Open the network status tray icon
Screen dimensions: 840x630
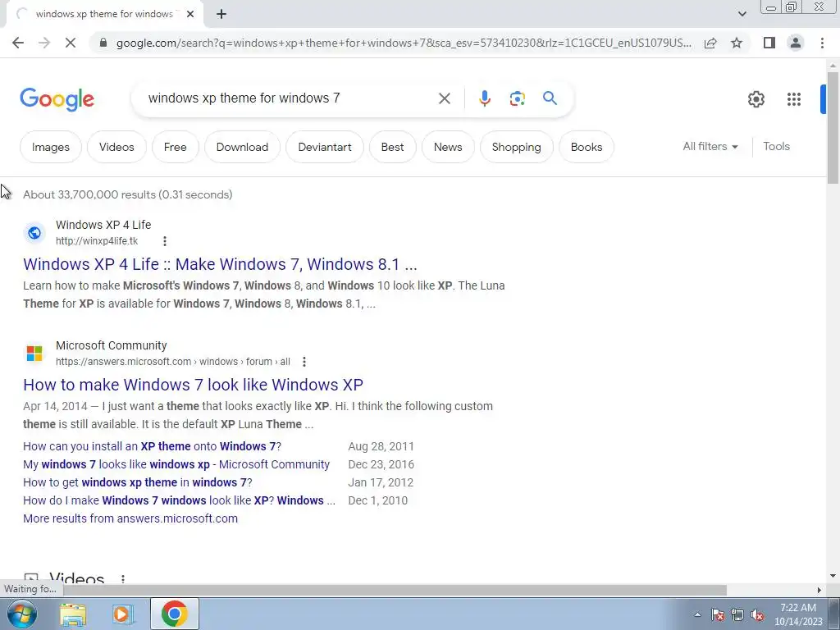[737, 614]
